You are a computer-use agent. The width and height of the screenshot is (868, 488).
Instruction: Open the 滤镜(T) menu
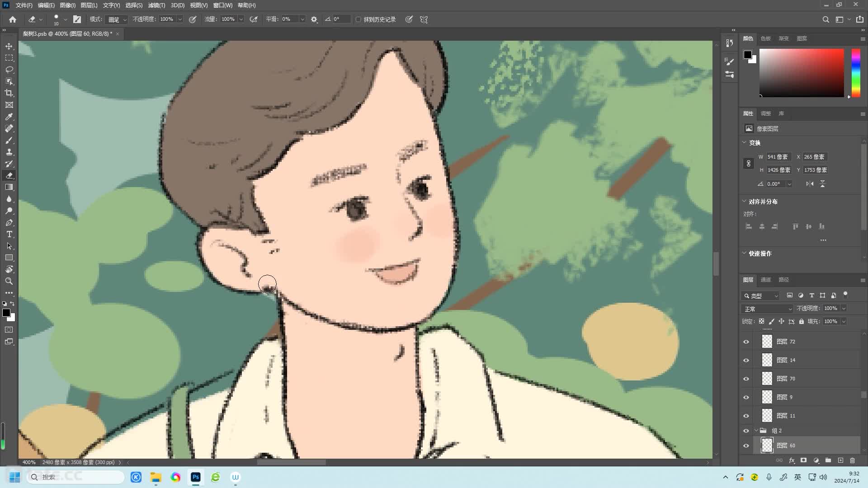pyautogui.click(x=156, y=5)
